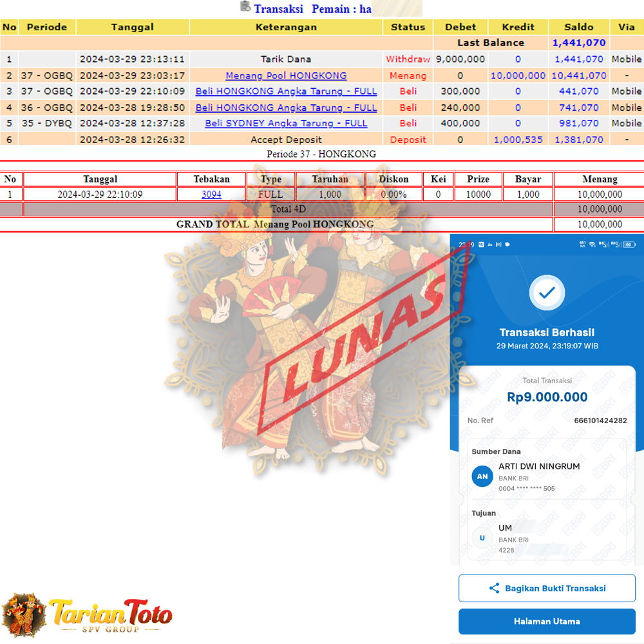Open Beli HONGKONG link in row 3

coord(286,91)
